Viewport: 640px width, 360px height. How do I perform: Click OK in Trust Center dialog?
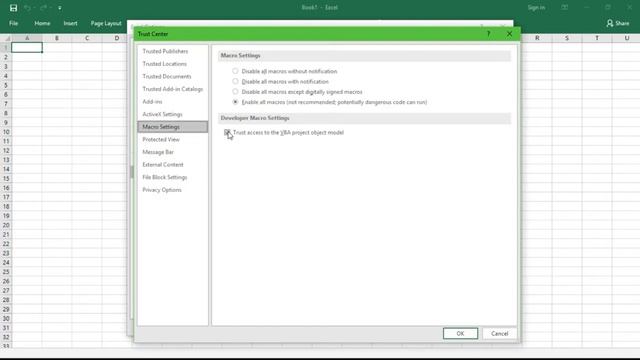(x=460, y=333)
